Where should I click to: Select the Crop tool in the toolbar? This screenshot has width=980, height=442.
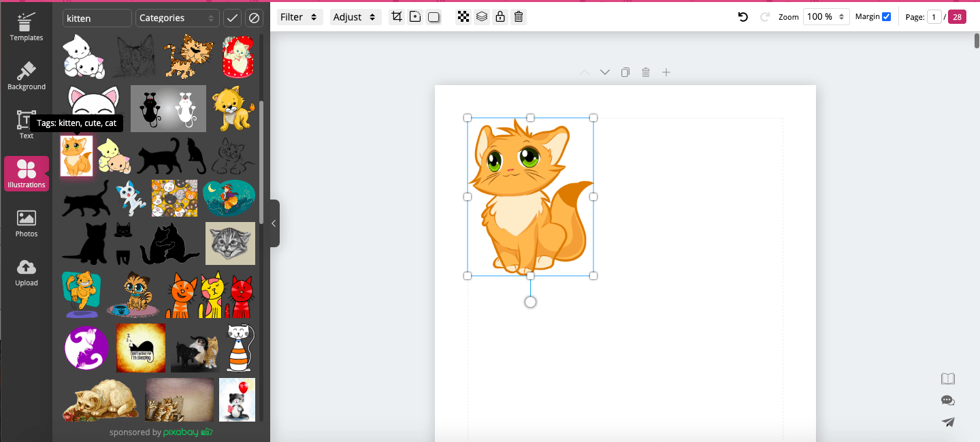pos(396,16)
